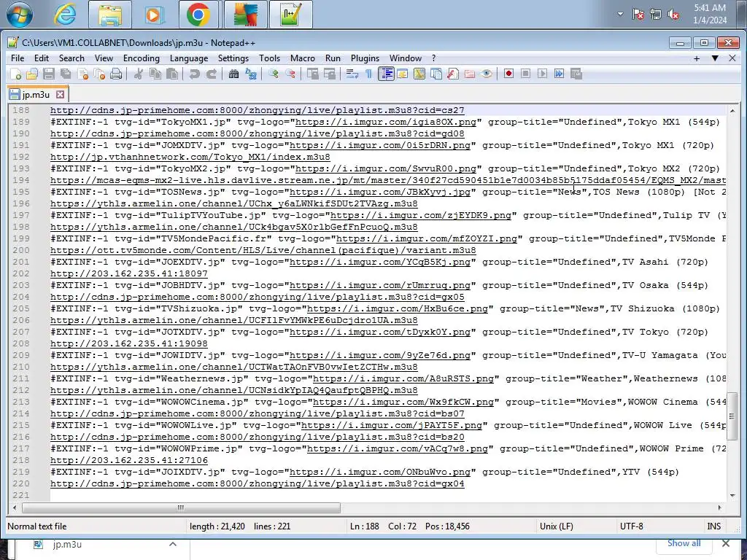
Task: Redo action using the toolbar redo arrow
Action: pos(212,74)
